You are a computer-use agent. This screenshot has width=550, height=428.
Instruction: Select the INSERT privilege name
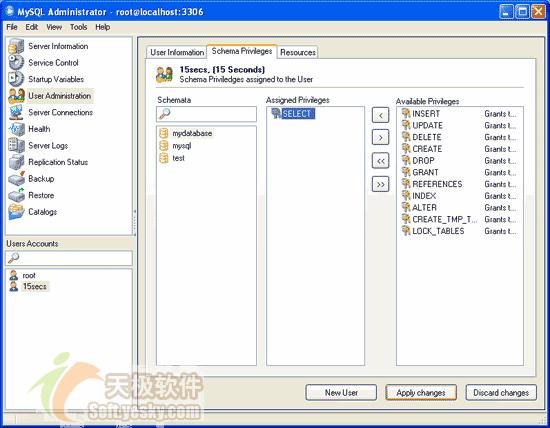(426, 113)
